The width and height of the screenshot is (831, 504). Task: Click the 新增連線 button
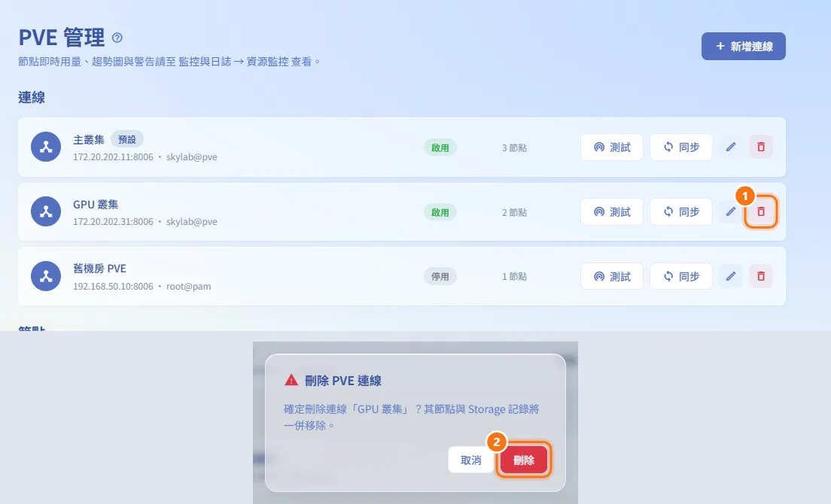743,46
